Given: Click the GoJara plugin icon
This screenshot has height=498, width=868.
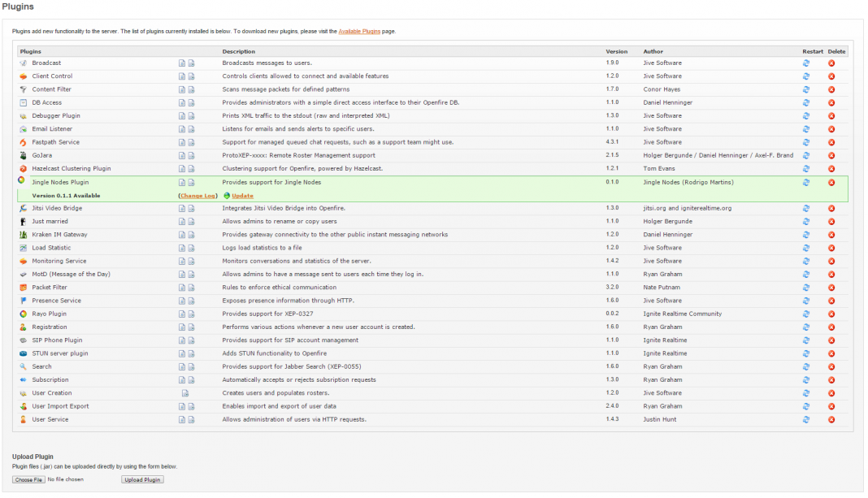Looking at the screenshot, I should 23,155.
